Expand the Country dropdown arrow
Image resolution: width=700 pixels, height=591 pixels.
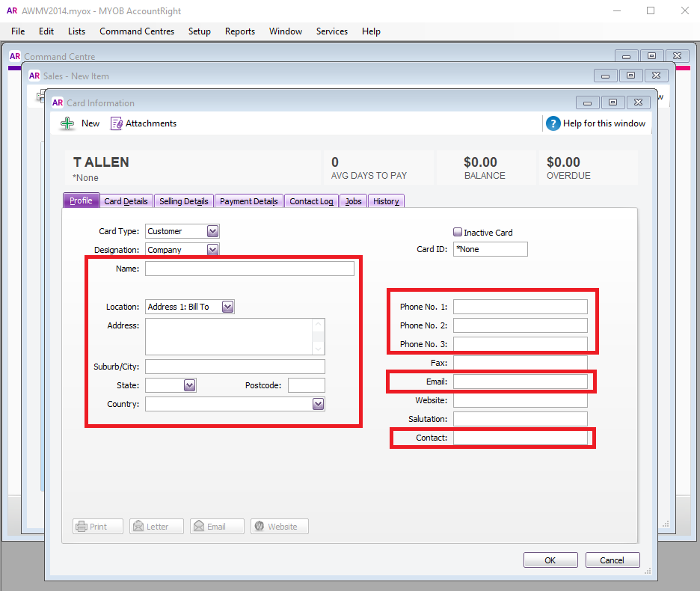[x=318, y=404]
